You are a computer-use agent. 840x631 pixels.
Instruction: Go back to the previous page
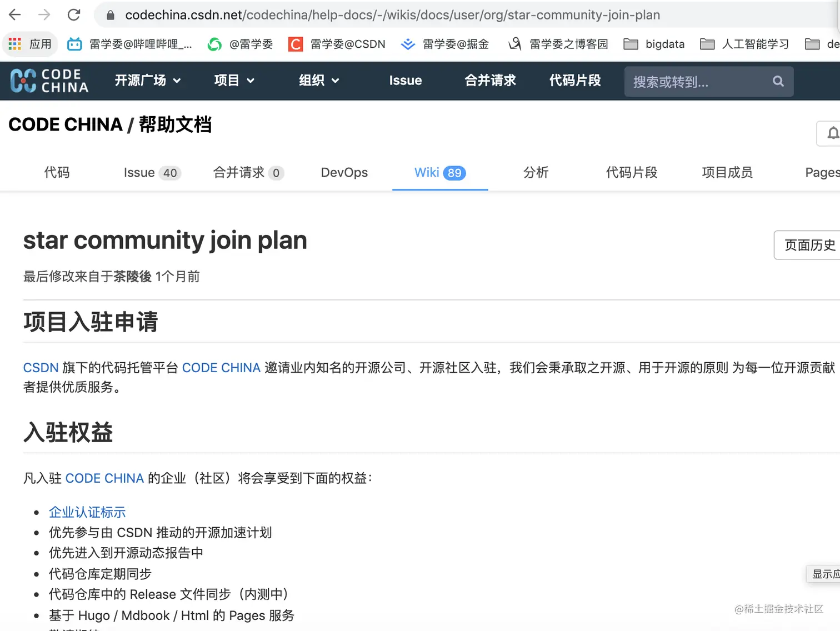tap(14, 14)
